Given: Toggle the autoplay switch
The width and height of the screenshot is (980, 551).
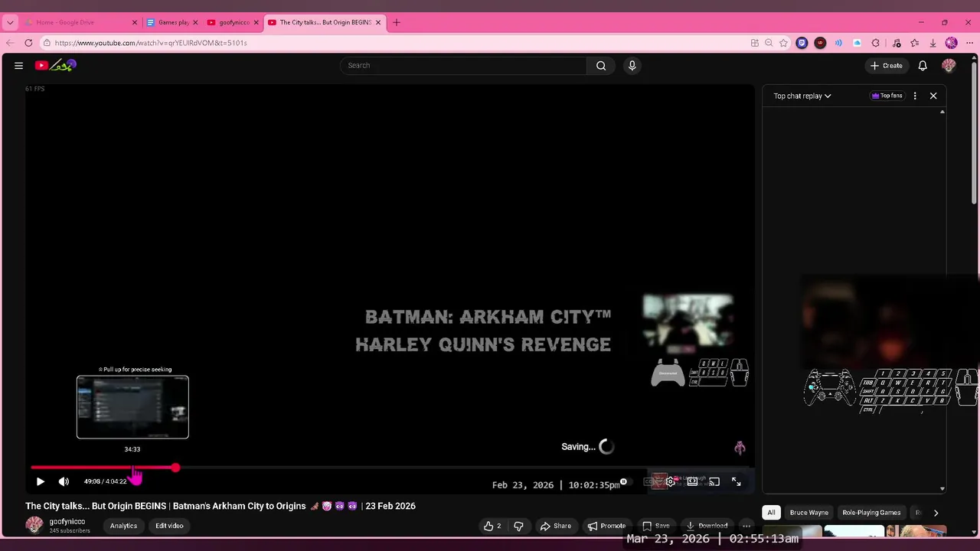Looking at the screenshot, I should [626, 481].
